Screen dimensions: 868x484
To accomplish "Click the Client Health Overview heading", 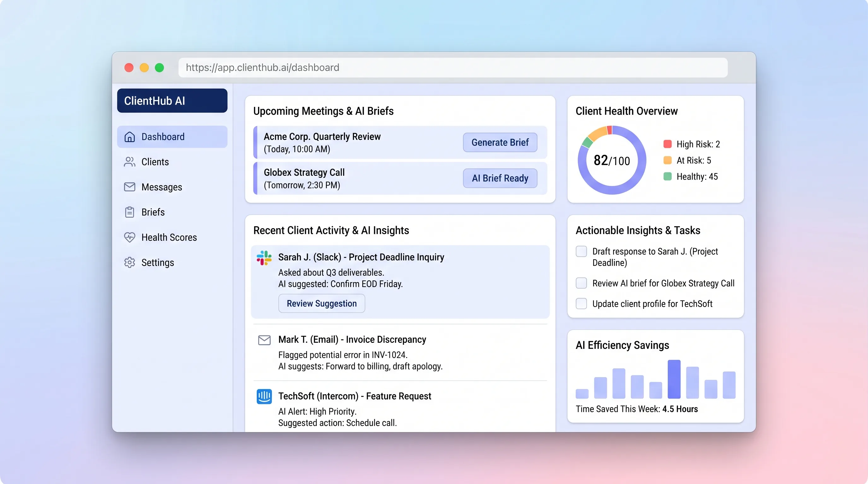I will [626, 111].
